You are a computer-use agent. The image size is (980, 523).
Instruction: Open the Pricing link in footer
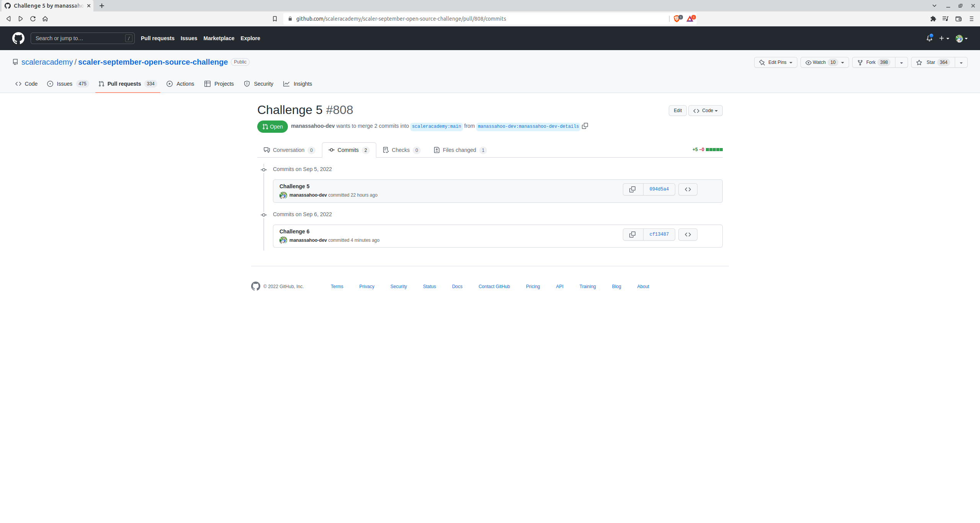point(533,286)
